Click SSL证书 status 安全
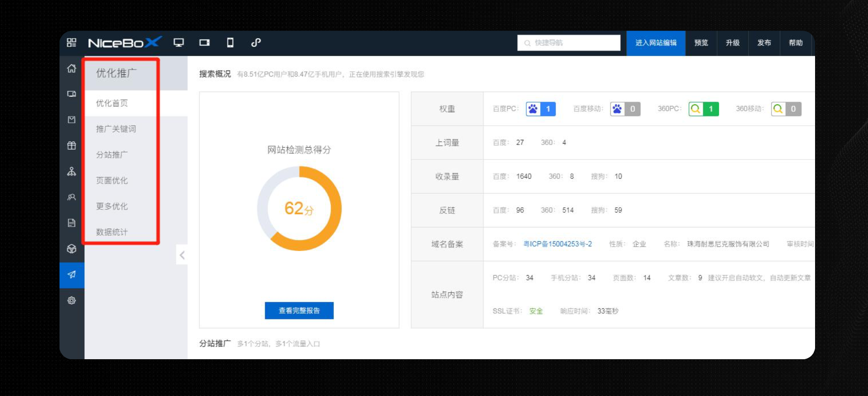 click(536, 311)
